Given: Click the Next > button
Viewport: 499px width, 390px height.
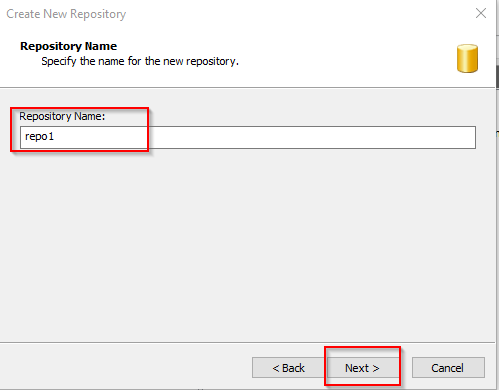Looking at the screenshot, I should (x=362, y=368).
